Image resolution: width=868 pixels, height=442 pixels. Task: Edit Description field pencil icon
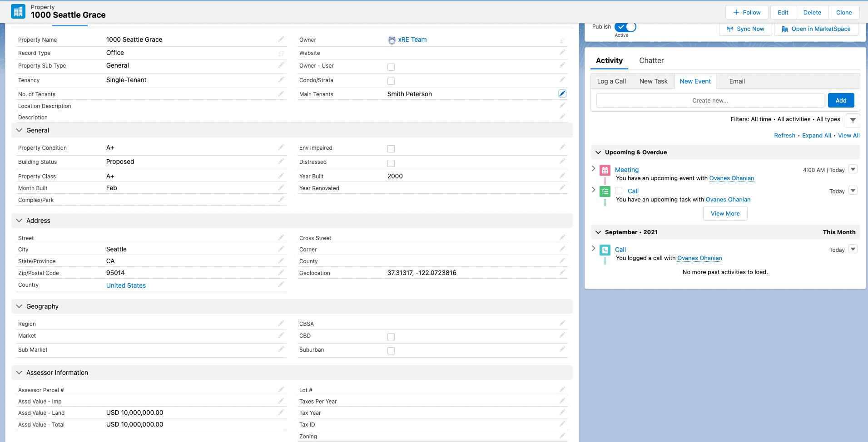click(x=562, y=117)
